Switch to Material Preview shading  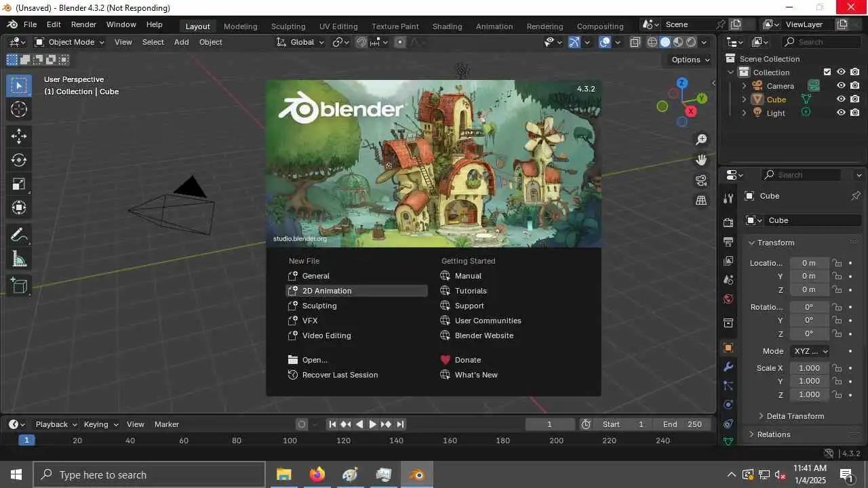678,42
